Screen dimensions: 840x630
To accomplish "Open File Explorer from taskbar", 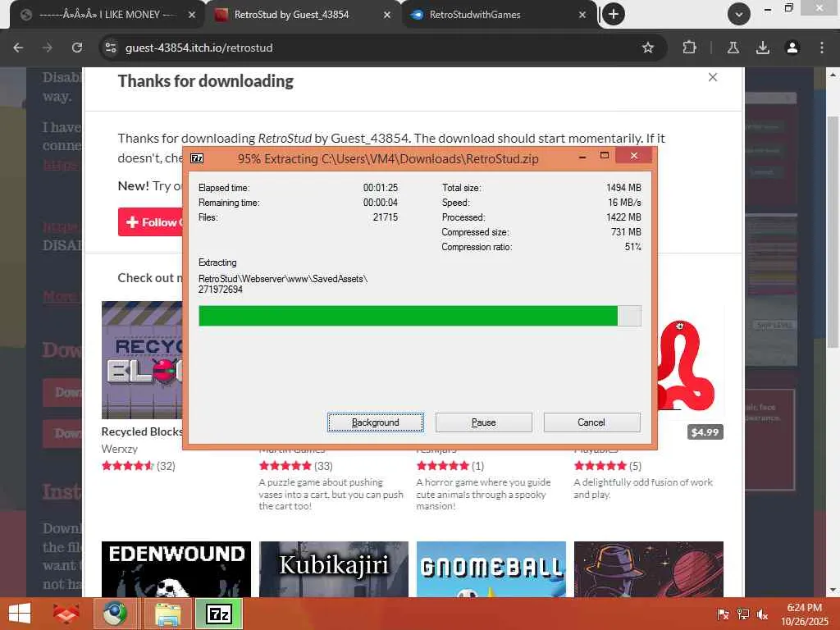I will pos(167,614).
